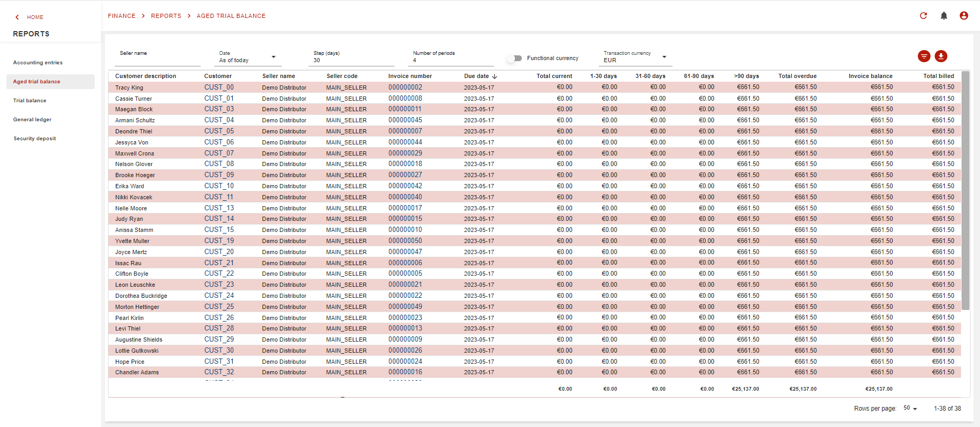980x427 pixels.
Task: Click the red download report icon
Action: pos(941,56)
